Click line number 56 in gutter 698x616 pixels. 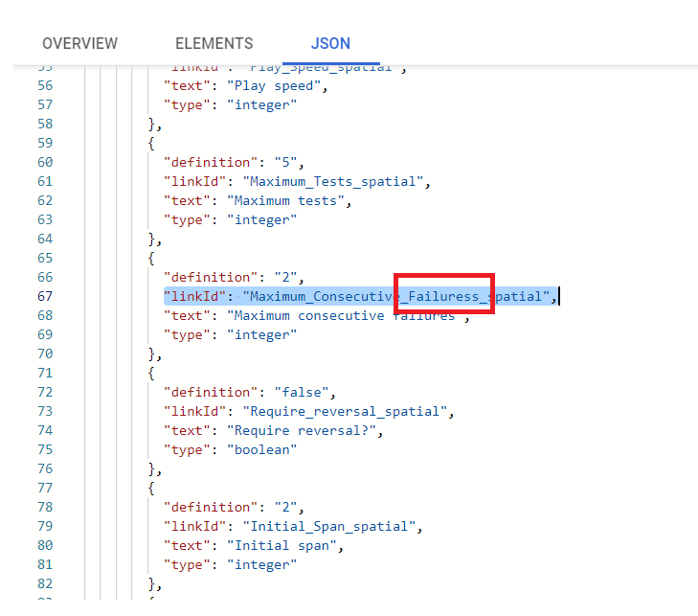(x=45, y=85)
